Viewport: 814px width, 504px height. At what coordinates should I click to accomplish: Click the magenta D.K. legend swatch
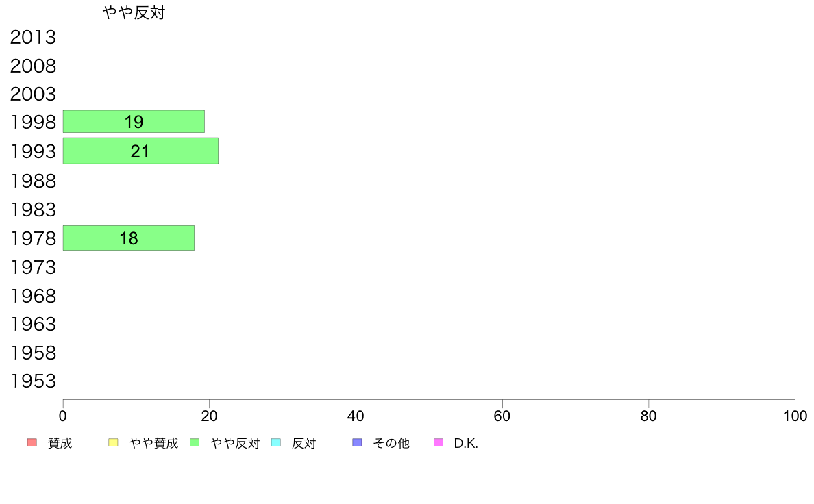tap(439, 442)
